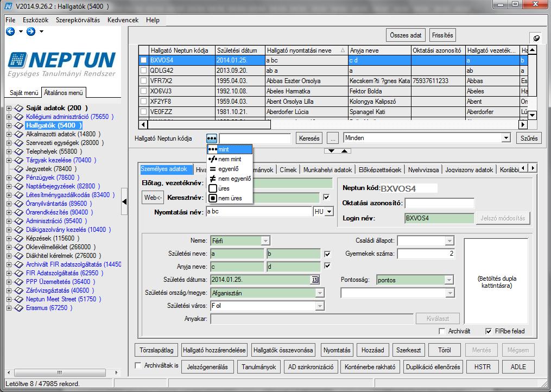Switch to the Címek tab
The width and height of the screenshot is (551, 392).
point(288,170)
